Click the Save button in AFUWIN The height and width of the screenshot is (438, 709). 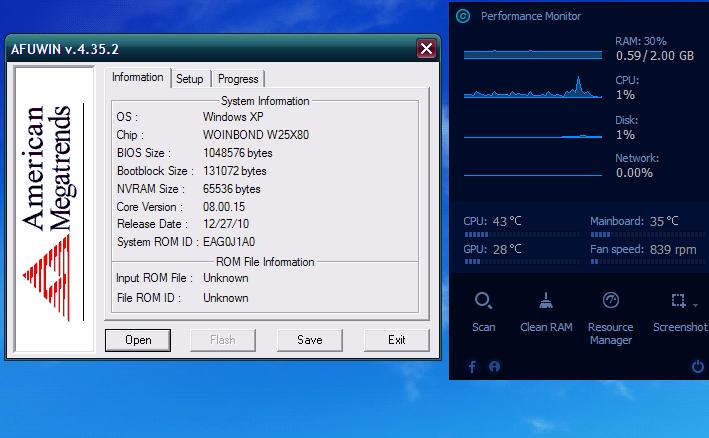[x=310, y=340]
